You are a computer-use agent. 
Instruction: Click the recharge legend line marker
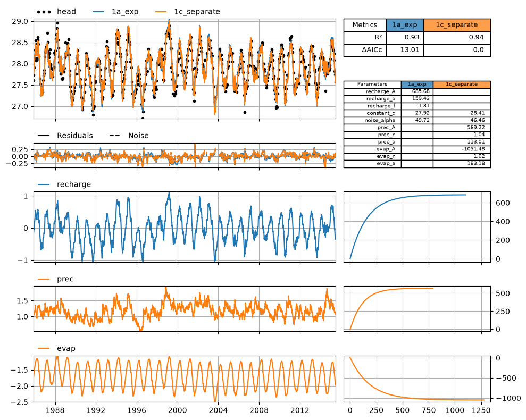click(44, 184)
